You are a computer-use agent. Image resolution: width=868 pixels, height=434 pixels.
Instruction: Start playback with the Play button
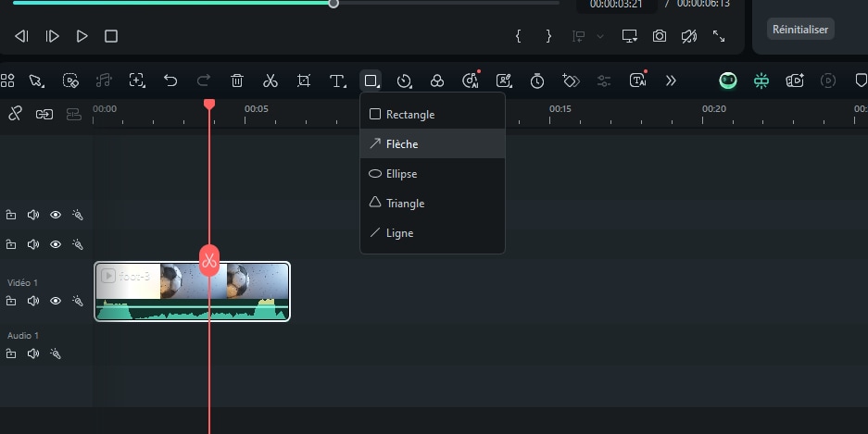[82, 36]
